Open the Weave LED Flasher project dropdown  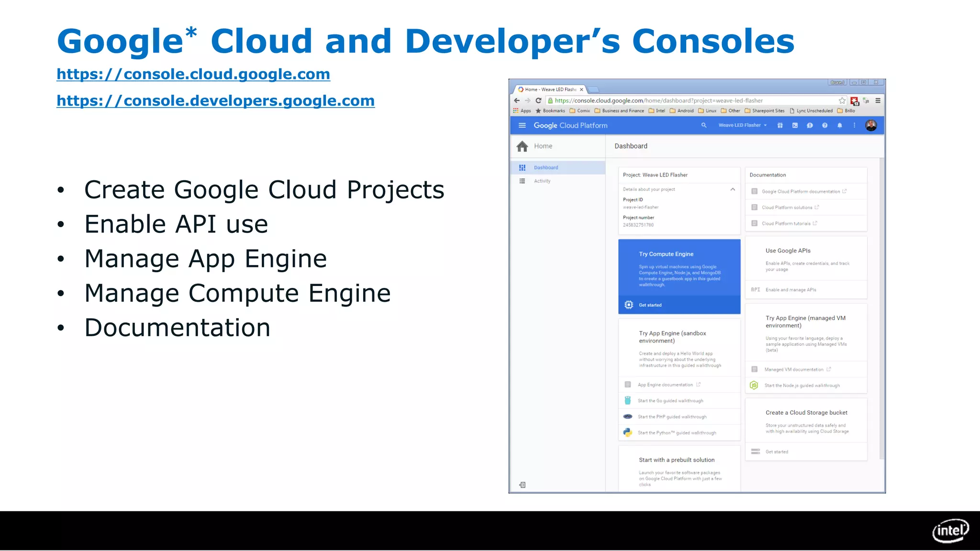click(x=743, y=125)
